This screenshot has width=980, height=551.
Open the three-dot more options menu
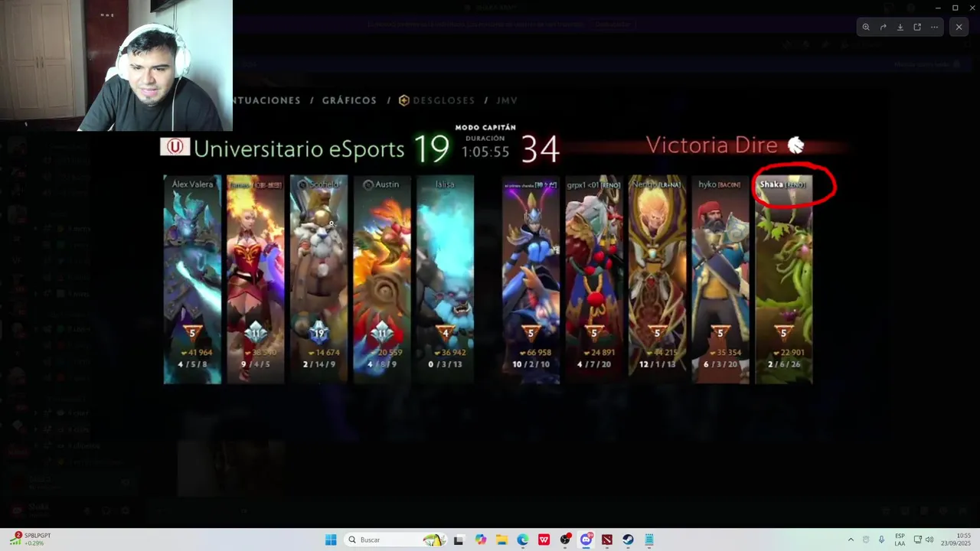tap(934, 27)
